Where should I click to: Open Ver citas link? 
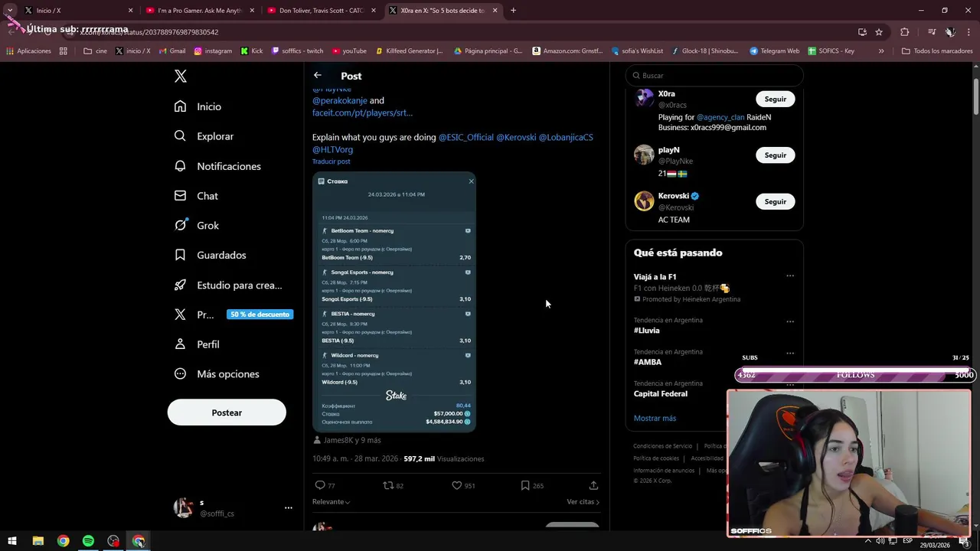coord(583,502)
